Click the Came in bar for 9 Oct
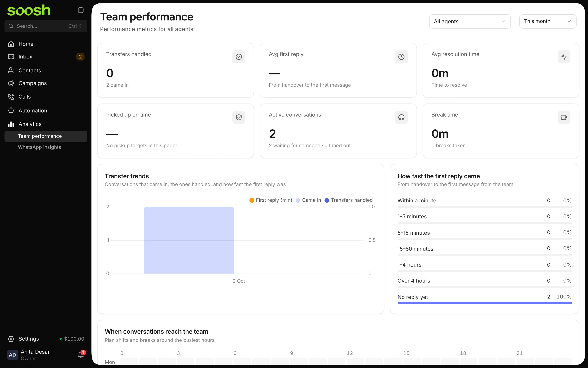 189,240
